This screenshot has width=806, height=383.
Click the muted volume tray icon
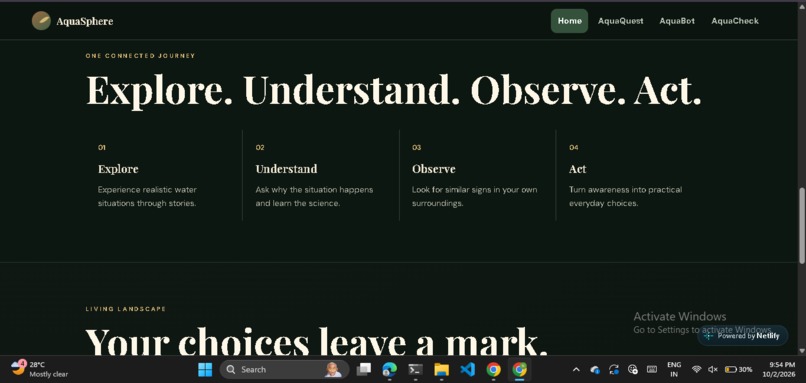pyautogui.click(x=712, y=369)
